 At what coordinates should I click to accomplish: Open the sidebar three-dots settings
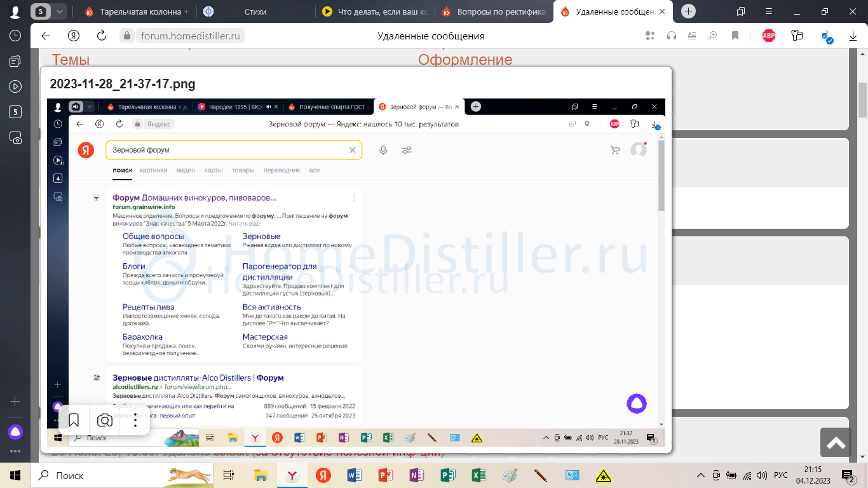click(x=15, y=452)
